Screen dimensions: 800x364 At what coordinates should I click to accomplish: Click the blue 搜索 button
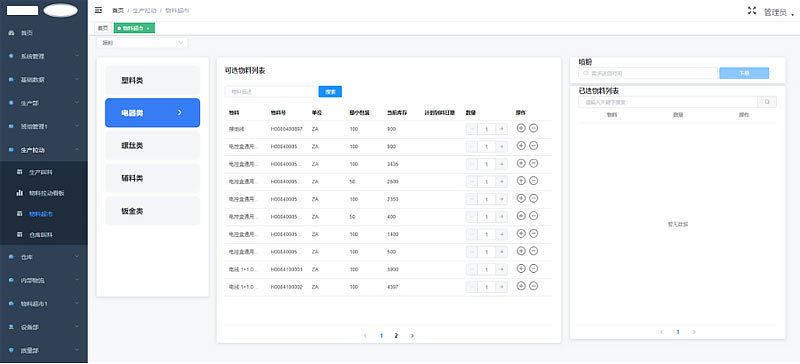click(x=330, y=92)
